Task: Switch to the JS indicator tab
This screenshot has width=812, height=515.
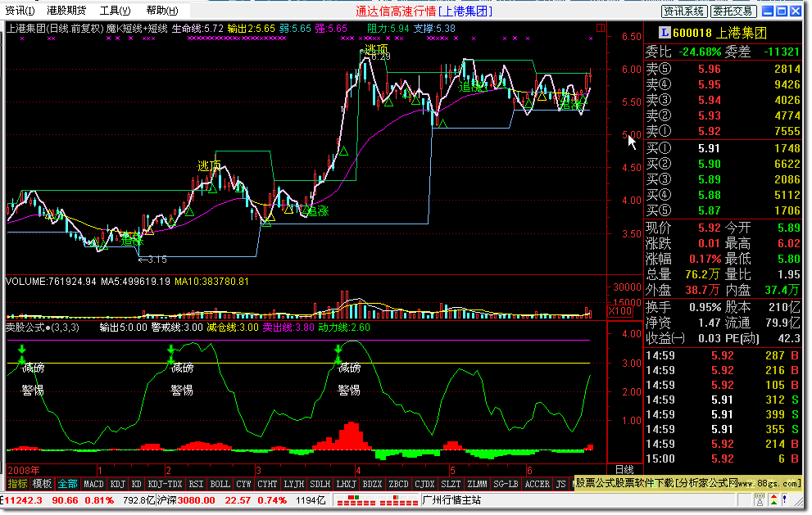Action: click(560, 484)
